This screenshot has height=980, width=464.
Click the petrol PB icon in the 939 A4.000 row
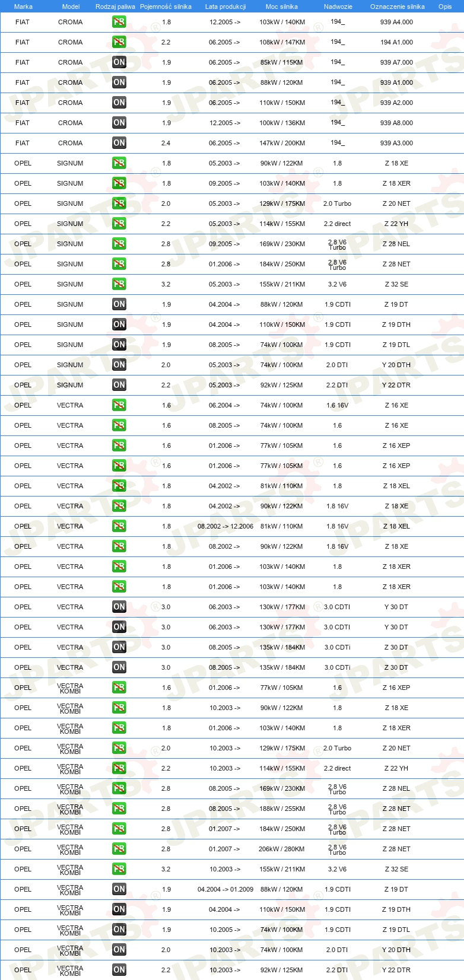pos(119,22)
